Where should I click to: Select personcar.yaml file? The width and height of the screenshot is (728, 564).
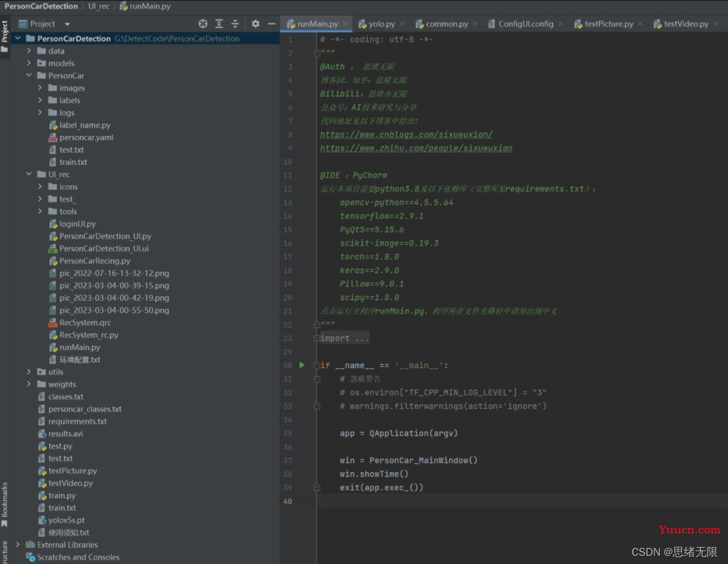pos(86,137)
